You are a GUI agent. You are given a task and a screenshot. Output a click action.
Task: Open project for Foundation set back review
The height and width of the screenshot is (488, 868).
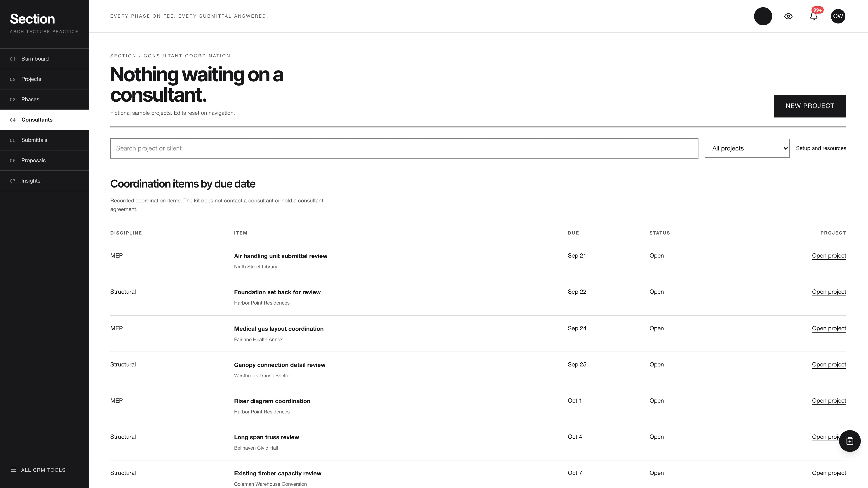[x=829, y=292]
